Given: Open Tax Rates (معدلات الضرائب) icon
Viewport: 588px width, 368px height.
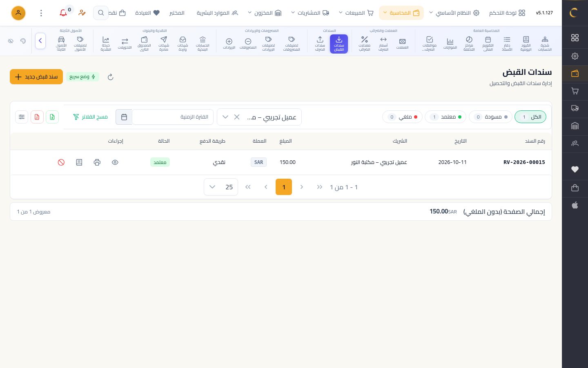Looking at the screenshot, I should point(364,43).
